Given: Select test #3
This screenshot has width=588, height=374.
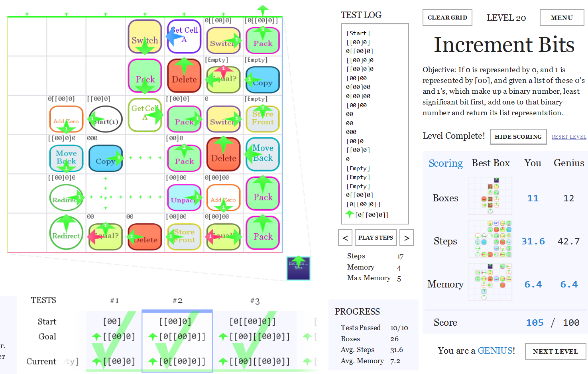Looking at the screenshot, I should click(x=255, y=301).
